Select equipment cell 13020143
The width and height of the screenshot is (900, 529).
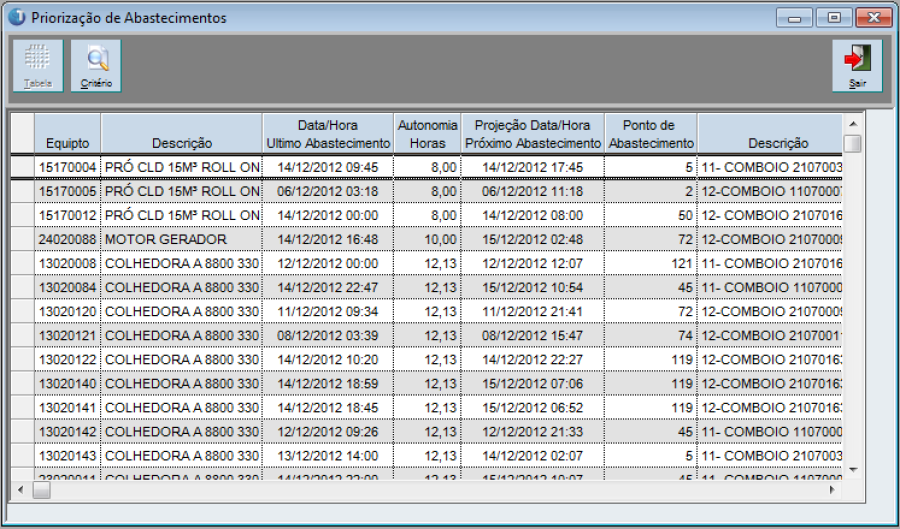tap(68, 456)
